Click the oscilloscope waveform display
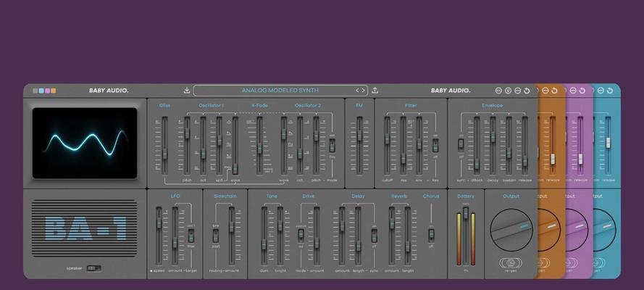This screenshot has height=290, width=644. [85, 143]
